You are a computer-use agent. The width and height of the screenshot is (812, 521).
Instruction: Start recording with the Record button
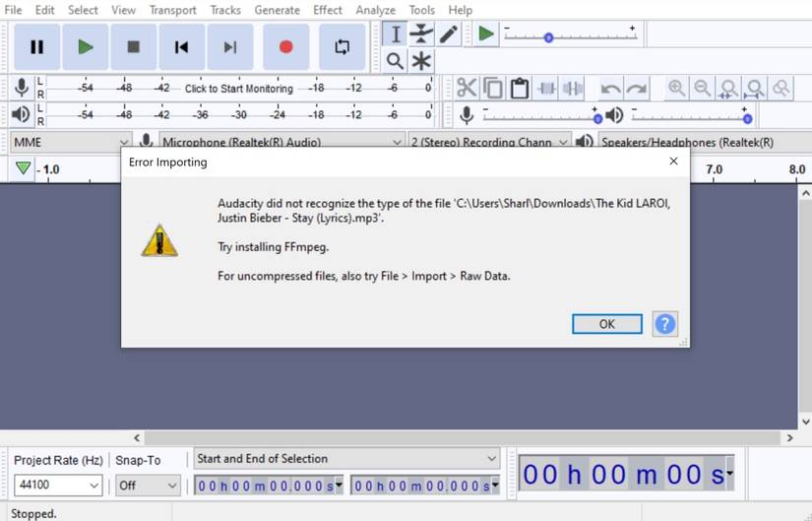285,47
